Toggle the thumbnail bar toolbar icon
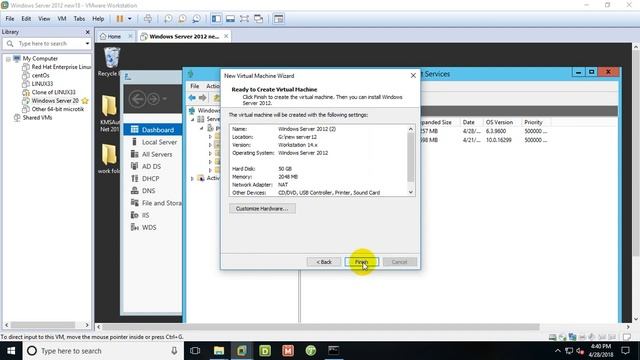Screen dimensions: 640x360 point(230,19)
